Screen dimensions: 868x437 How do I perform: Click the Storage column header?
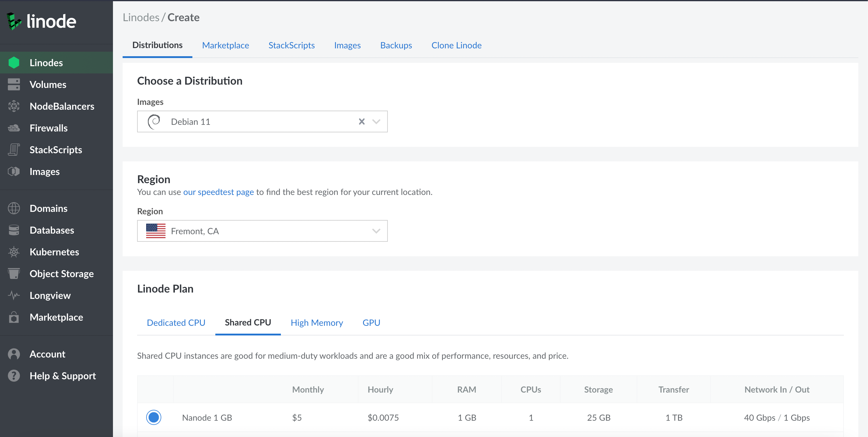pyautogui.click(x=598, y=390)
